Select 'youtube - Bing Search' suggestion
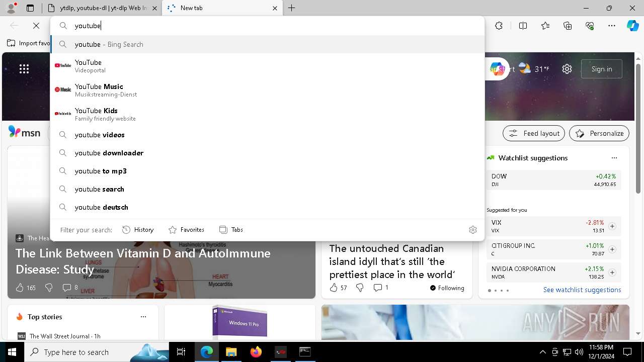The height and width of the screenshot is (362, 644). [x=268, y=44]
